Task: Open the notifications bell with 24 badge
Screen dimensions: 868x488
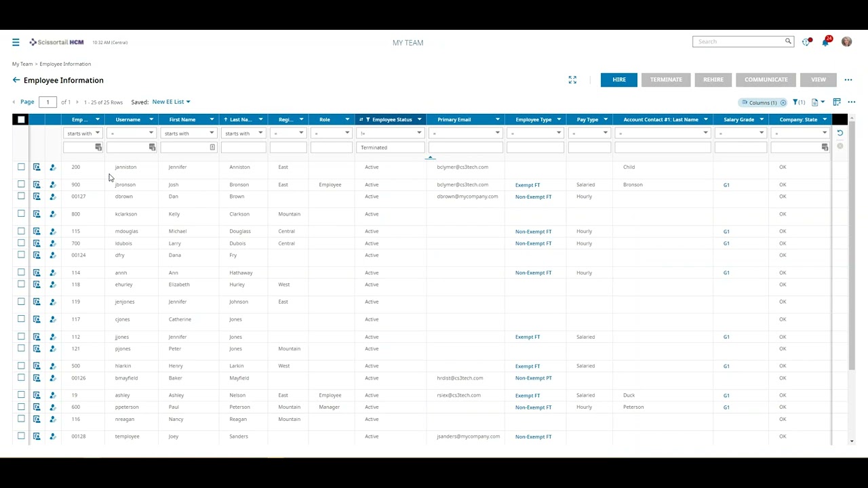Action: [826, 42]
